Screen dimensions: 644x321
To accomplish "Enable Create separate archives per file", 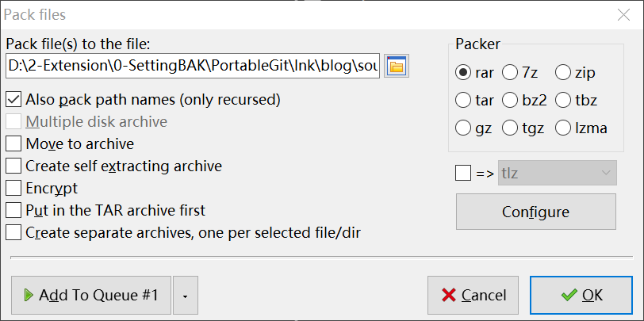I will [x=13, y=233].
